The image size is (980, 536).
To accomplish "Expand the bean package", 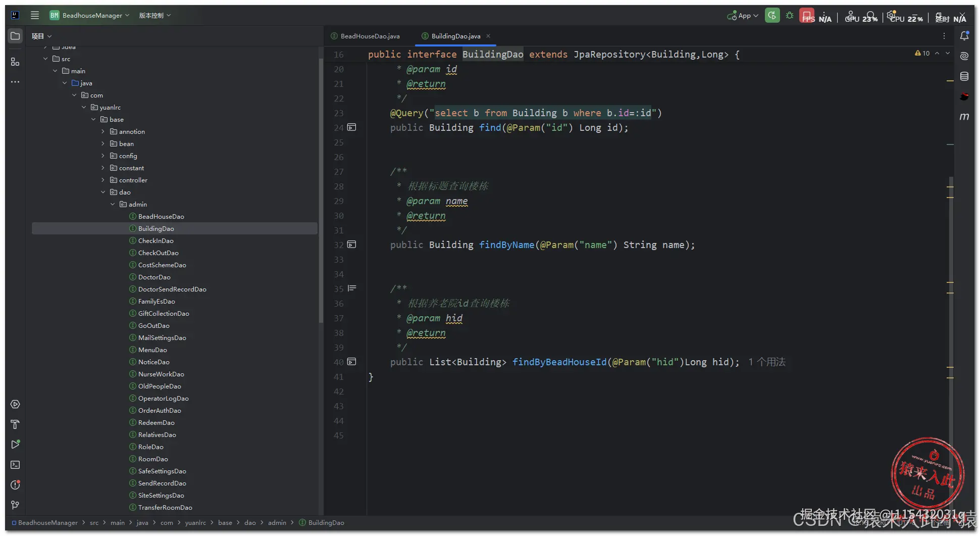I will [x=103, y=143].
